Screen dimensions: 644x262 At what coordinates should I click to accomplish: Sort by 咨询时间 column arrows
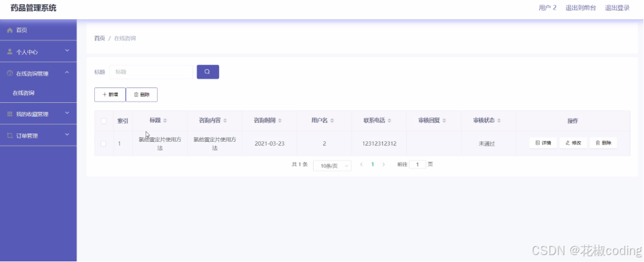point(280,121)
